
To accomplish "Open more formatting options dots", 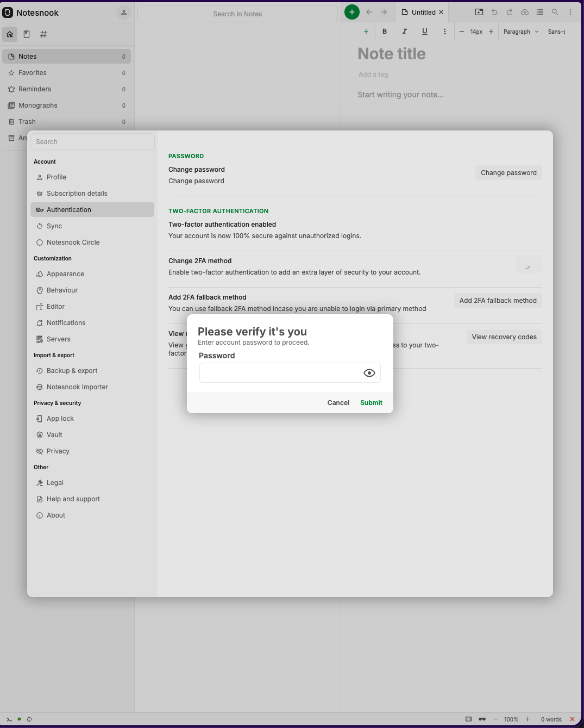I will 445,32.
